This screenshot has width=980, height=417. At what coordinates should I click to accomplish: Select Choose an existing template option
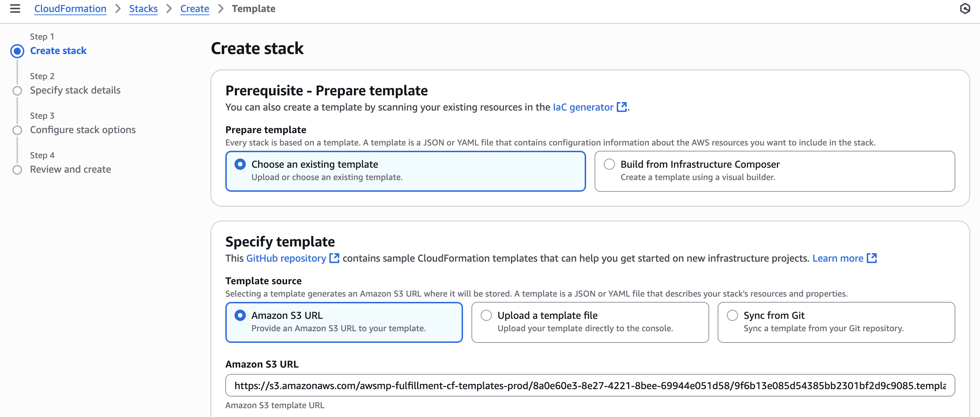(240, 164)
